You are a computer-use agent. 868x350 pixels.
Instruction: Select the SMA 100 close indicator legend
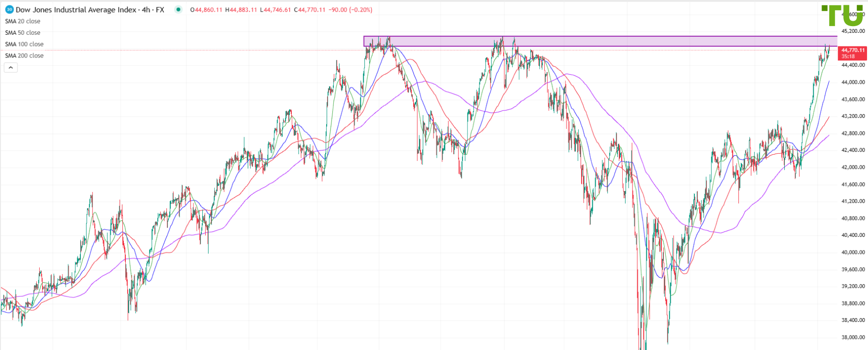click(x=24, y=44)
